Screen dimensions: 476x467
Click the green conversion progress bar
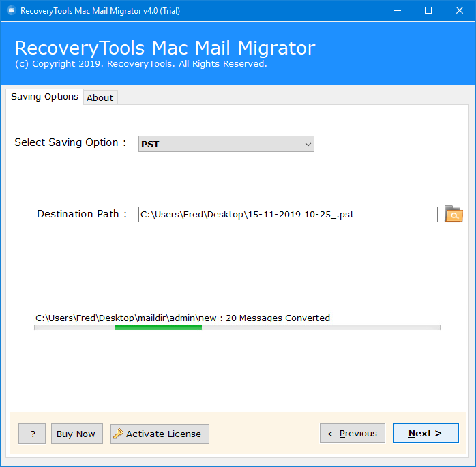(158, 327)
